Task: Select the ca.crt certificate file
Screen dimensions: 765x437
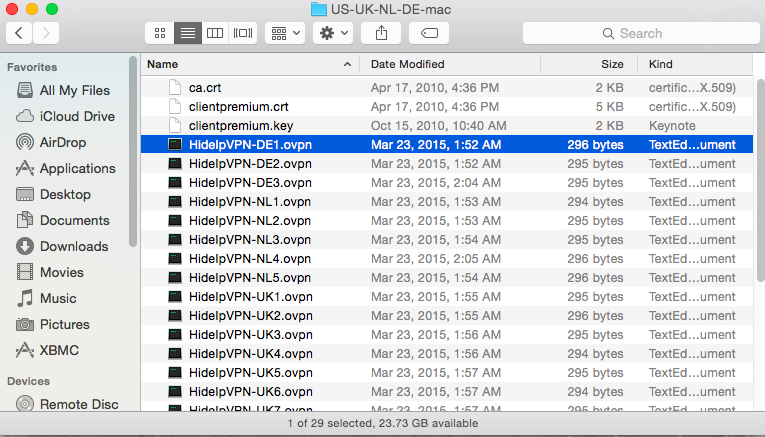Action: pyautogui.click(x=205, y=87)
